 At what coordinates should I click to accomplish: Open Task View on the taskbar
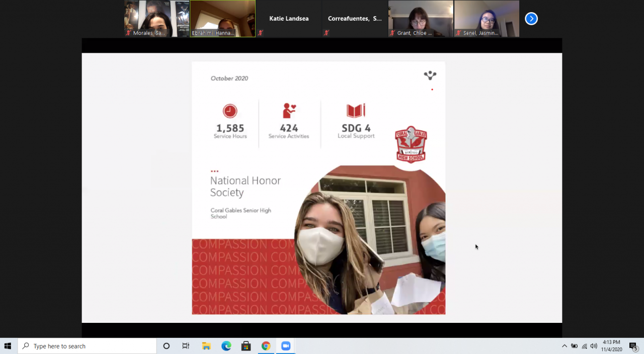[x=186, y=346]
